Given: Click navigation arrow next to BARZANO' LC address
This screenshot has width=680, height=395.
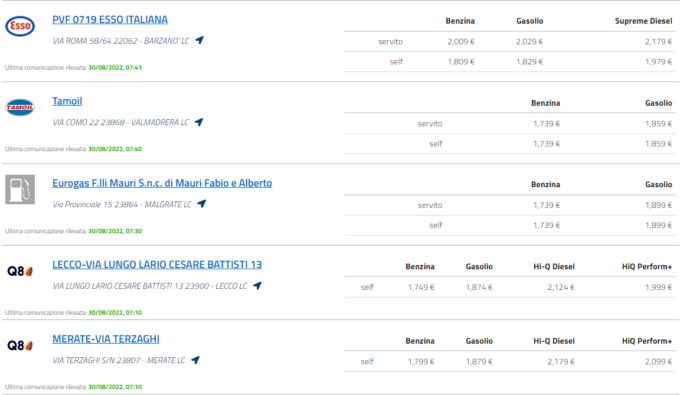Looking at the screenshot, I should (x=199, y=40).
